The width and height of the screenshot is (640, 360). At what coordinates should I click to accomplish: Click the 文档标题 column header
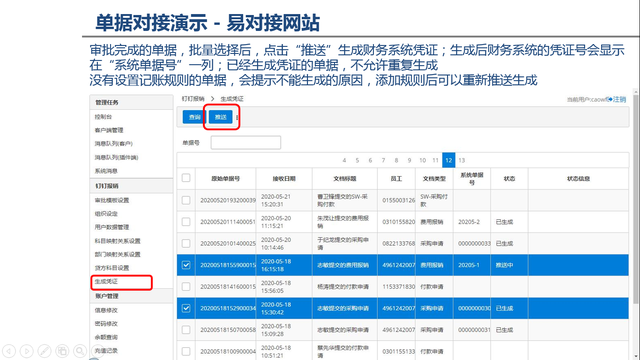click(345, 179)
